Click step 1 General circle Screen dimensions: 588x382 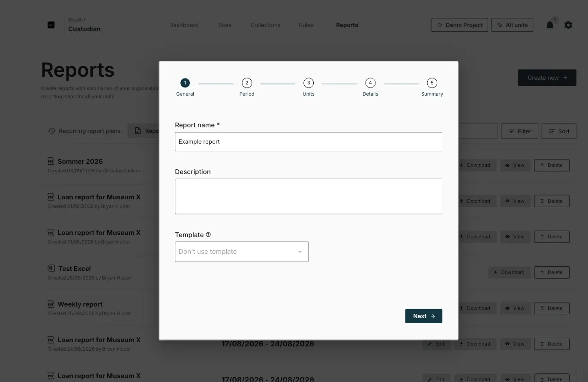(185, 83)
